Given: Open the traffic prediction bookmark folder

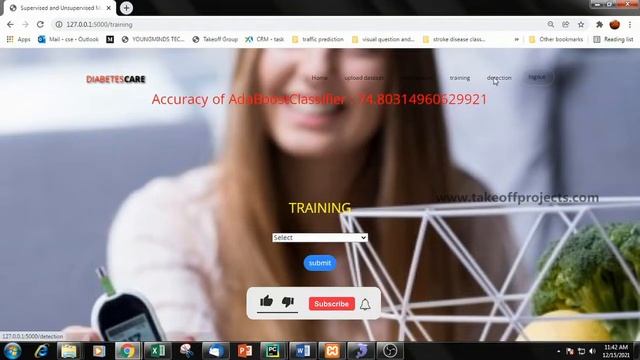Looking at the screenshot, I should [318, 39].
